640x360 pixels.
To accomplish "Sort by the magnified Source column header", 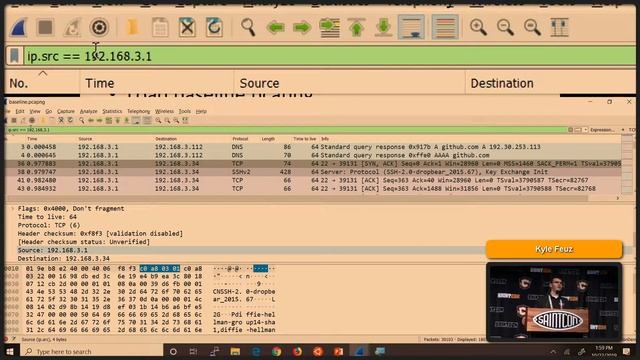I will pos(349,83).
